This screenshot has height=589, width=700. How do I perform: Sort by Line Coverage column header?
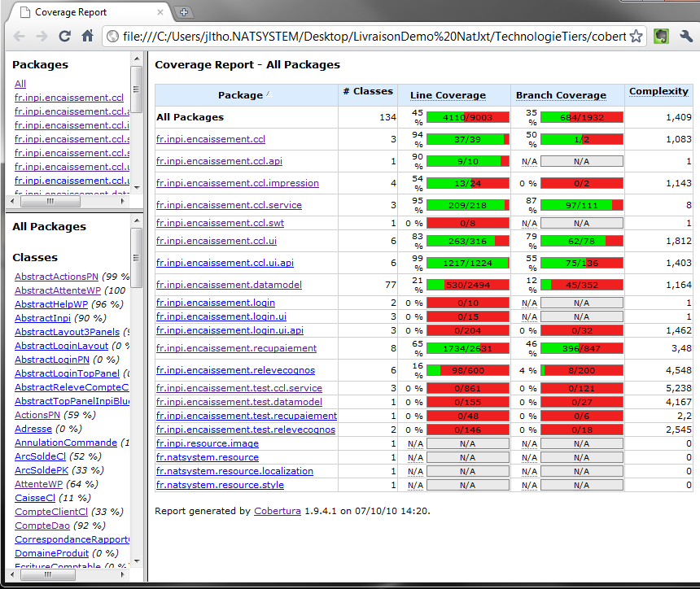point(448,95)
